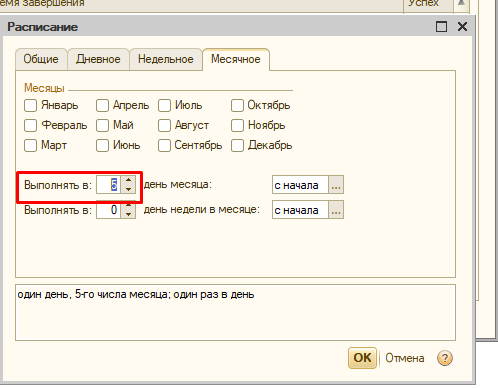This screenshot has width=498, height=388.
Task: Toggle the Май checkbox
Action: click(102, 126)
